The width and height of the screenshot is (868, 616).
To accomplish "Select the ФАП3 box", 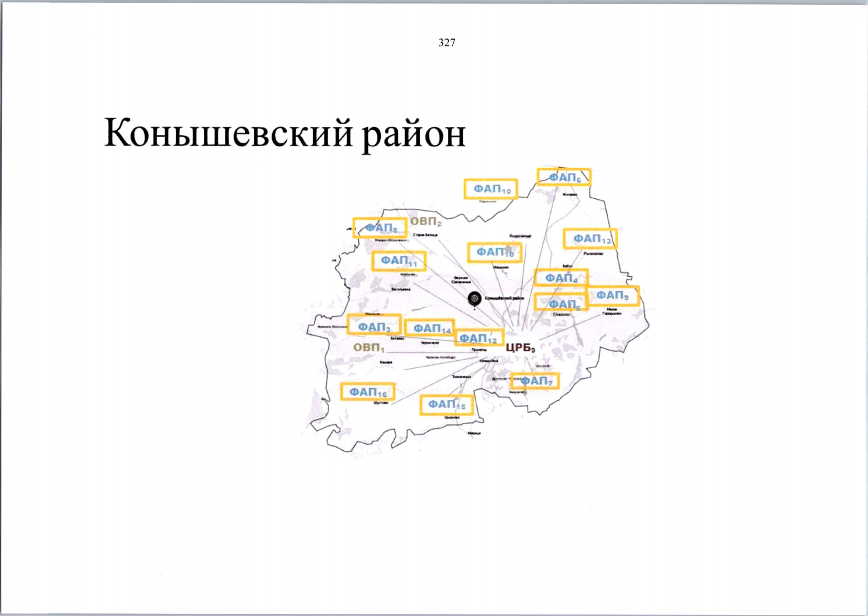I will [x=374, y=325].
